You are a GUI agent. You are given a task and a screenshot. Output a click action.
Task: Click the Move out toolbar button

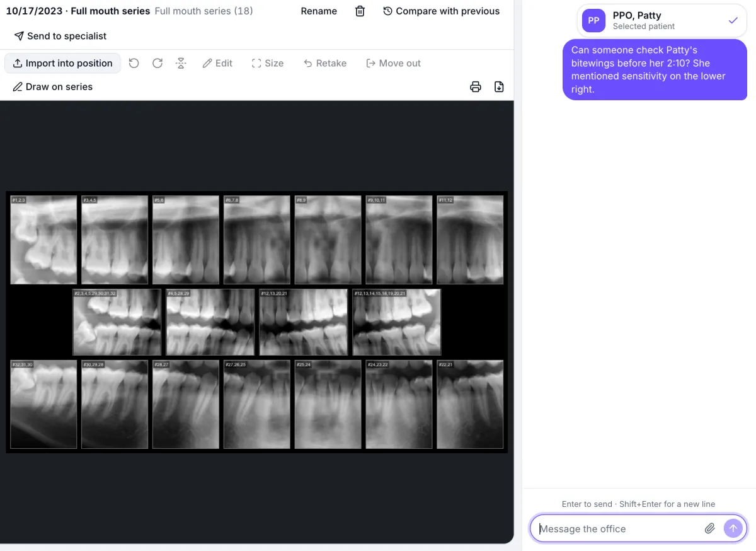(394, 63)
